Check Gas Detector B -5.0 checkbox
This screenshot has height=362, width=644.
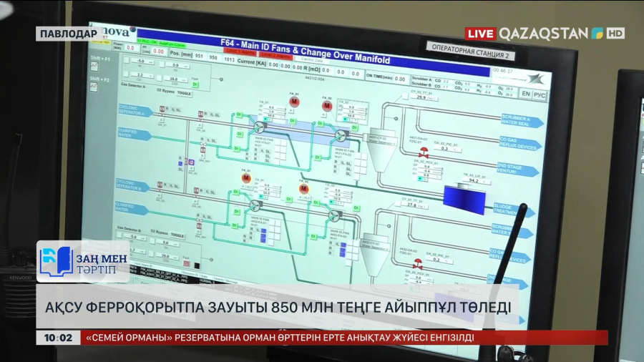click(x=119, y=235)
